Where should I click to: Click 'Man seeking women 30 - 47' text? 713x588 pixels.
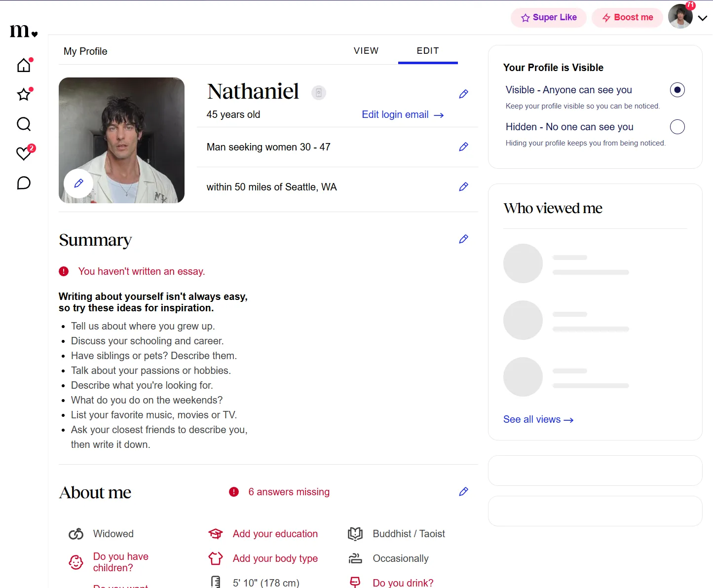click(268, 147)
